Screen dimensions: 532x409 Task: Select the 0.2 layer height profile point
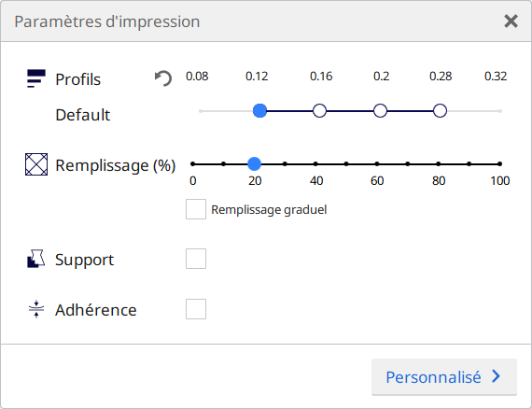pyautogui.click(x=380, y=110)
